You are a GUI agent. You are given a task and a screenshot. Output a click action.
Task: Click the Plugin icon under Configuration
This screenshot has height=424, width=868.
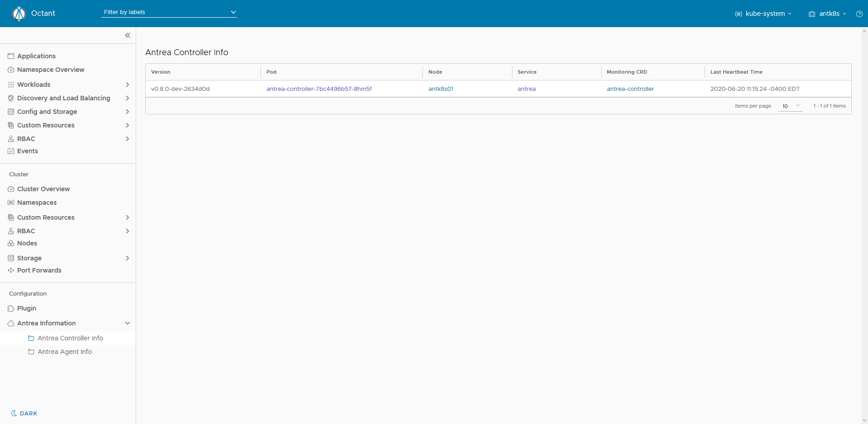pyautogui.click(x=11, y=308)
